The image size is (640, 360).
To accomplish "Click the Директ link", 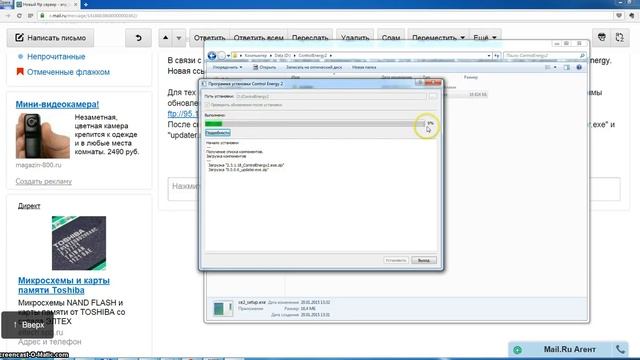I will coord(29,206).
